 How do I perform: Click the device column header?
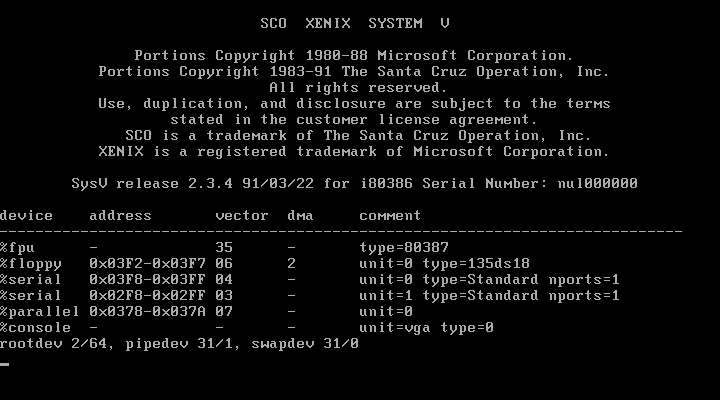pos(25,216)
